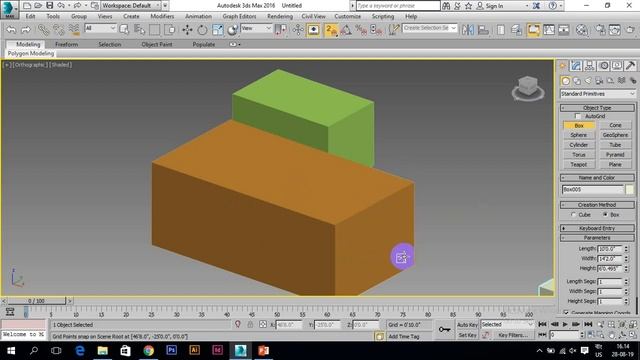Click the Align tool icon
640x360 pixels.
pos(483,29)
